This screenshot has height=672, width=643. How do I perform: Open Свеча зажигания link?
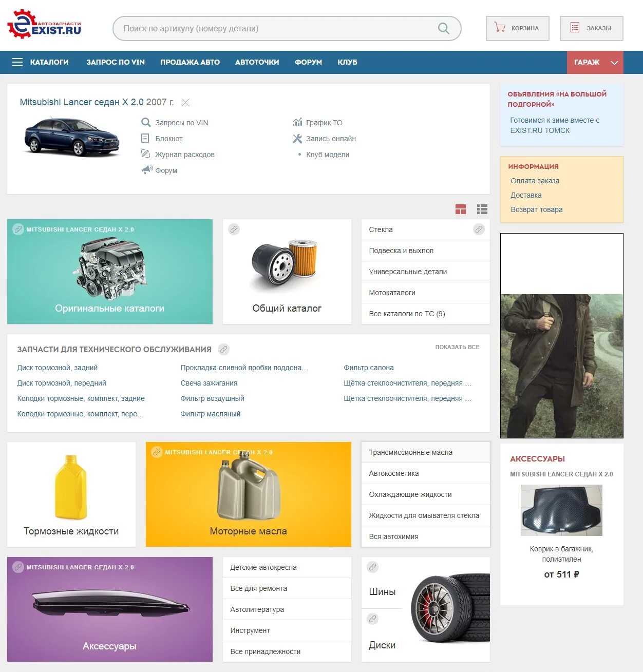(209, 383)
